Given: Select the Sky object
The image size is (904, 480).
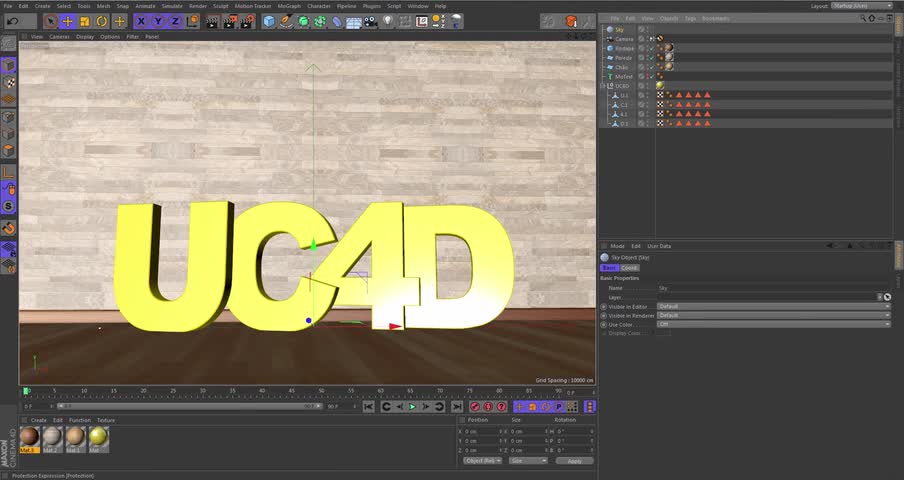Looking at the screenshot, I should [x=619, y=29].
